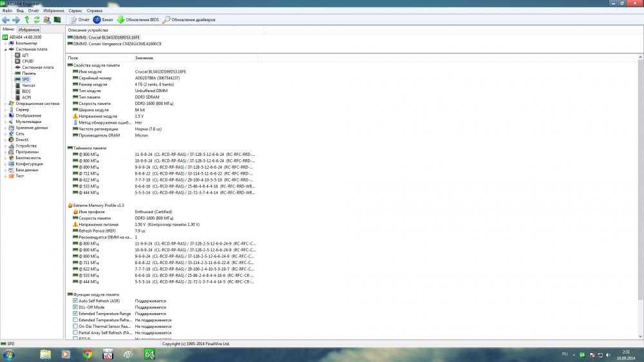The width and height of the screenshot is (644, 362).
Task: Expand the Хранение данных tree node
Action: 5,128
